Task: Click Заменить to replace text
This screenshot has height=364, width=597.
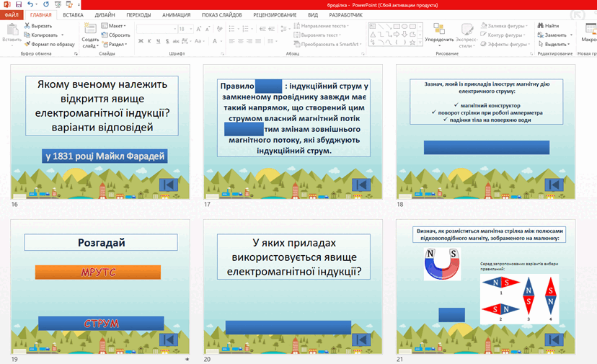Action: click(x=555, y=35)
